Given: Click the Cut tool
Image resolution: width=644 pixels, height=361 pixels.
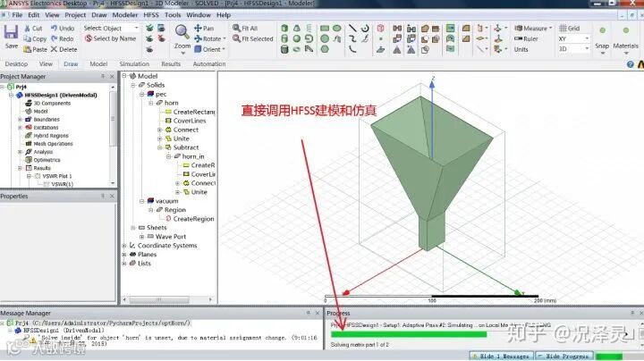Looking at the screenshot, I should [33, 29].
